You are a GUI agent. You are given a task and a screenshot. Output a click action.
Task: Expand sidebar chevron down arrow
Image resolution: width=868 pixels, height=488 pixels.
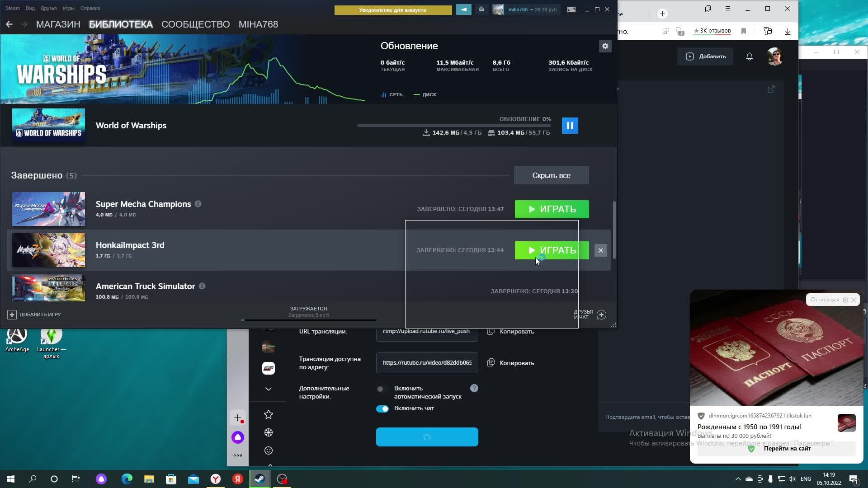click(269, 389)
